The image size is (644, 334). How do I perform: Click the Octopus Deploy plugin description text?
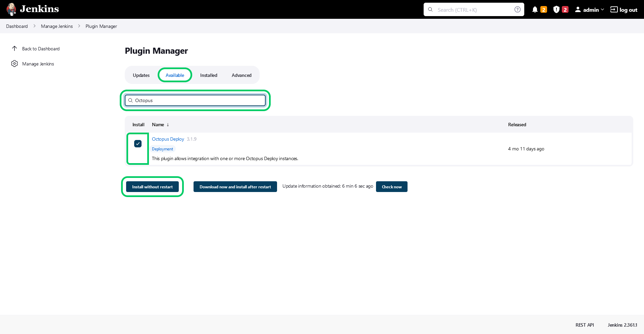coord(225,158)
